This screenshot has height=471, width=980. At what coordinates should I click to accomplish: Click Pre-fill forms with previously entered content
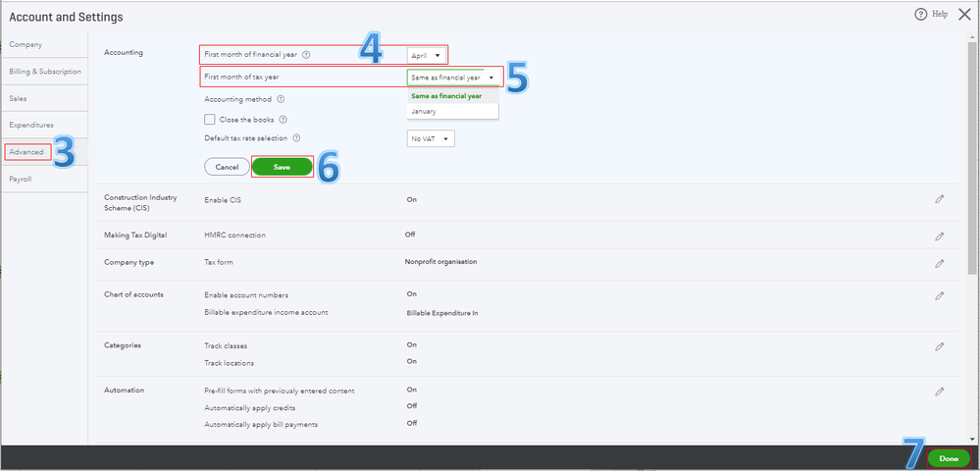pyautogui.click(x=280, y=391)
